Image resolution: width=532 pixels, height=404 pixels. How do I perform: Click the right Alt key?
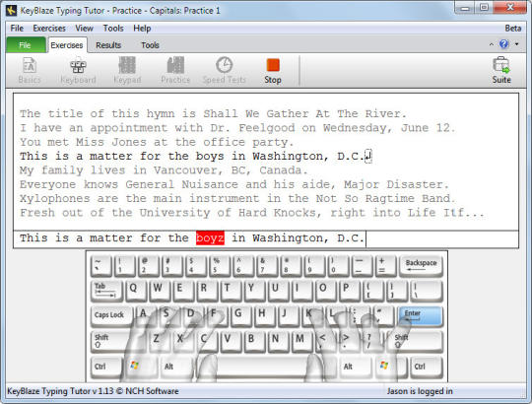(x=356, y=368)
